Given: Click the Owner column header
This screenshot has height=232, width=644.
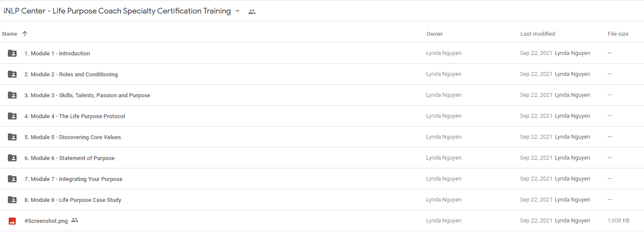Looking at the screenshot, I should [x=435, y=34].
